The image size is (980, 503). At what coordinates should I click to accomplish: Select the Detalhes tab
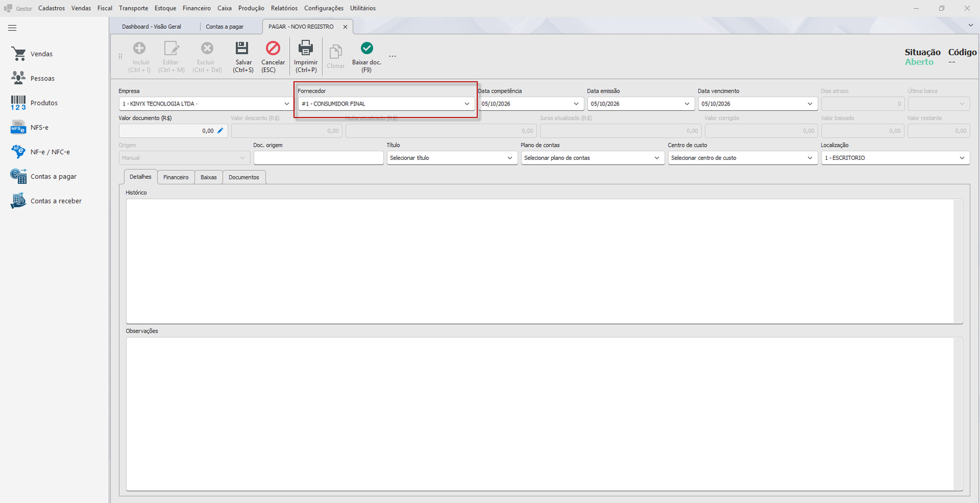pos(140,177)
